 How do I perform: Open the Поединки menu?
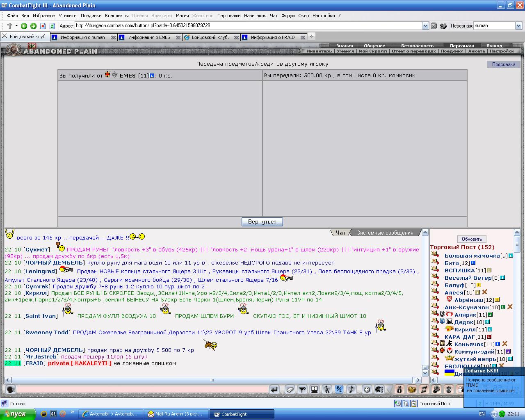point(91,16)
